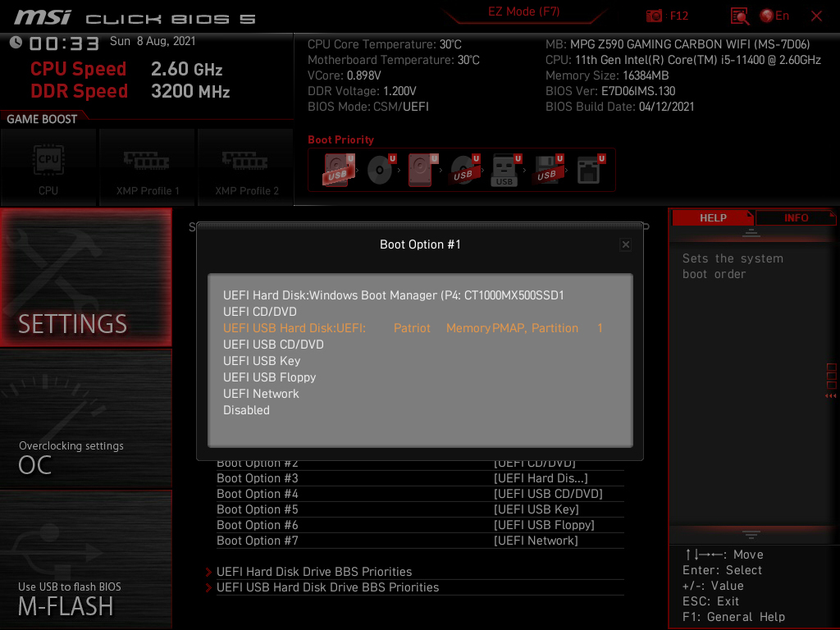Click the DDR Speed 3200 MHz readout
The width and height of the screenshot is (840, 630).
pos(130,91)
